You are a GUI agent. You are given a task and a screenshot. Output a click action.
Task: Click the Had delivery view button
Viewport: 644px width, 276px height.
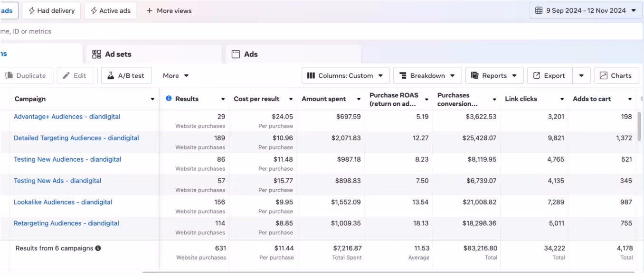pyautogui.click(x=51, y=10)
